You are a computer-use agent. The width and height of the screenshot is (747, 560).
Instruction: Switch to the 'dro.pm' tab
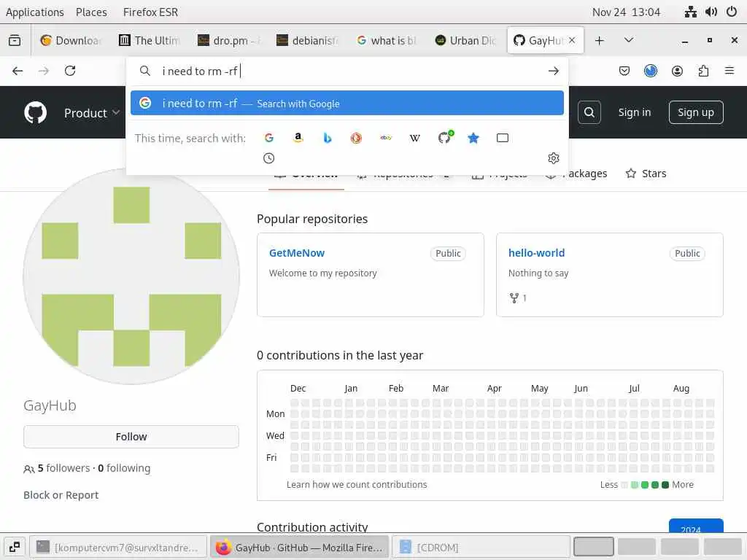pyautogui.click(x=228, y=41)
